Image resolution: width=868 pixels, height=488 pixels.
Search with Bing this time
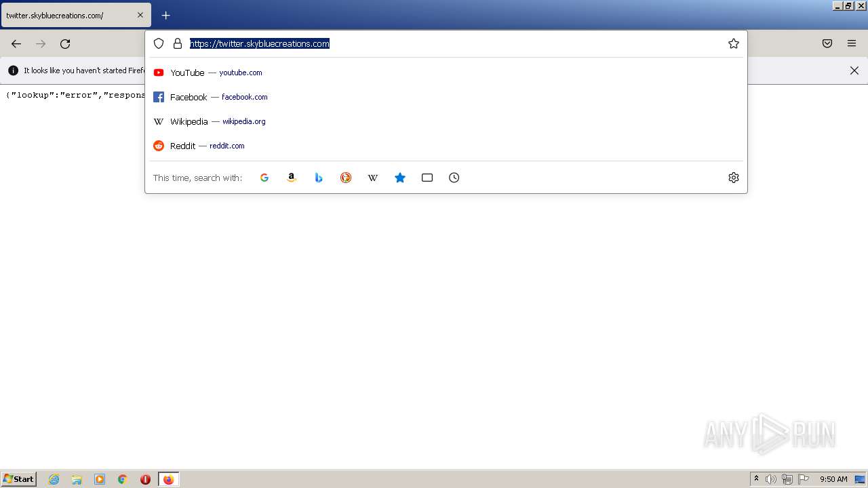pos(319,178)
